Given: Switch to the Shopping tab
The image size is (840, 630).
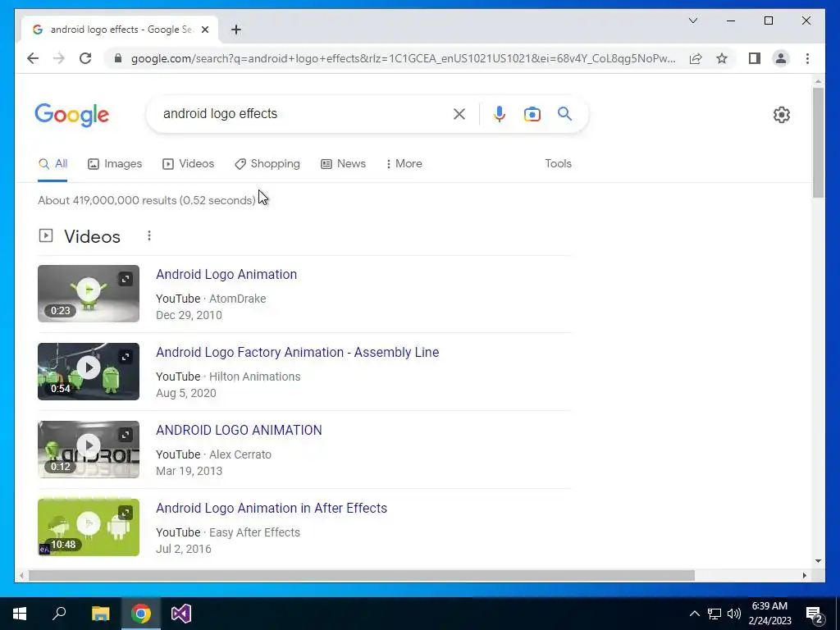Looking at the screenshot, I should pyautogui.click(x=267, y=163).
